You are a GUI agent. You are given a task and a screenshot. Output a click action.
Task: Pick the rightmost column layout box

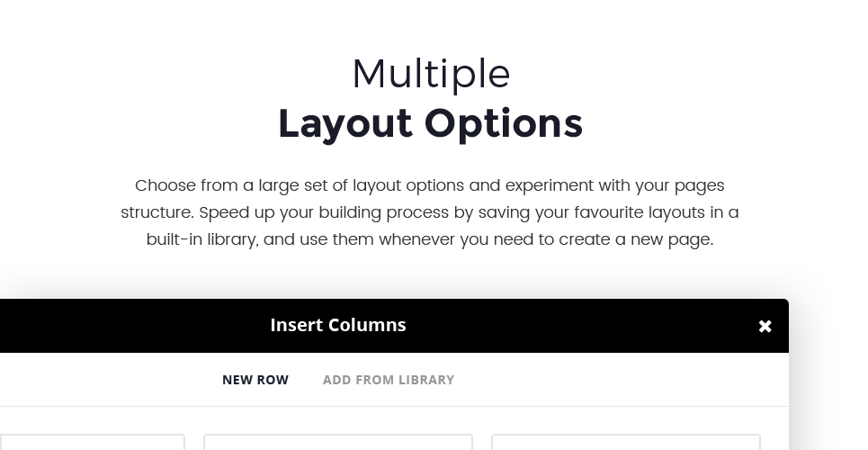click(626, 442)
